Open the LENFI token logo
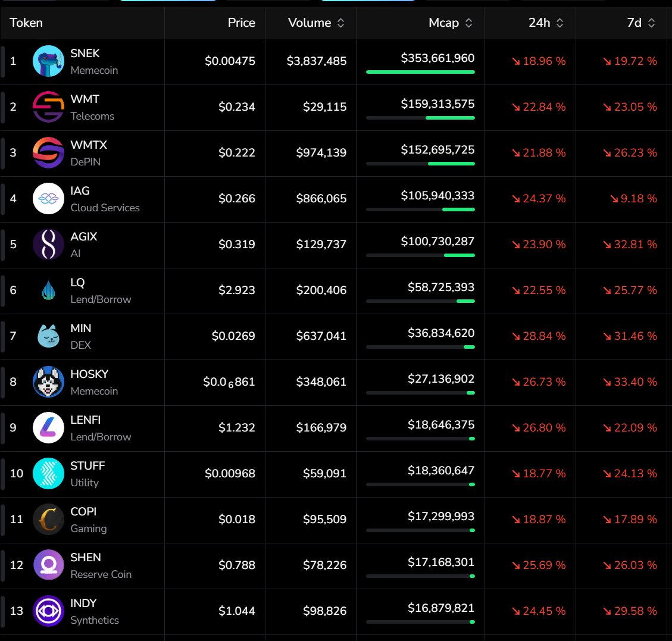672x641 pixels. (x=48, y=427)
